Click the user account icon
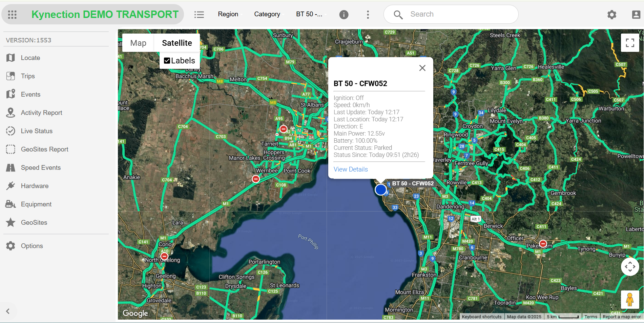This screenshot has height=323, width=644. 636,15
